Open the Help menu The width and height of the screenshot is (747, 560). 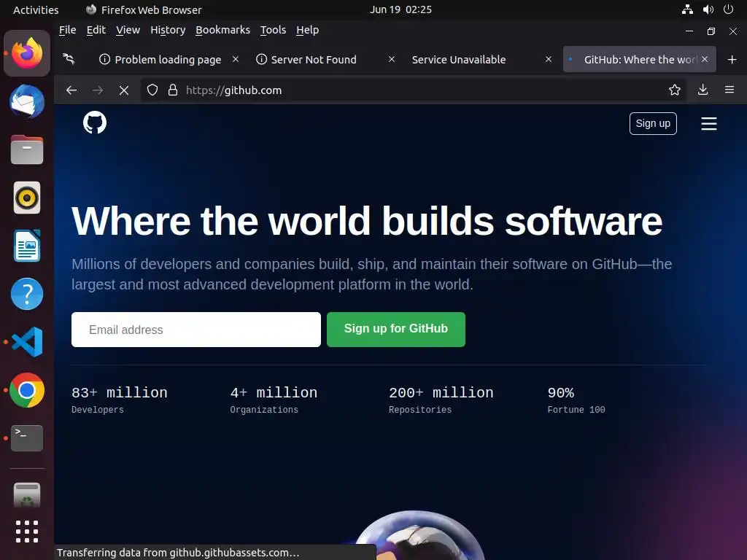point(307,30)
